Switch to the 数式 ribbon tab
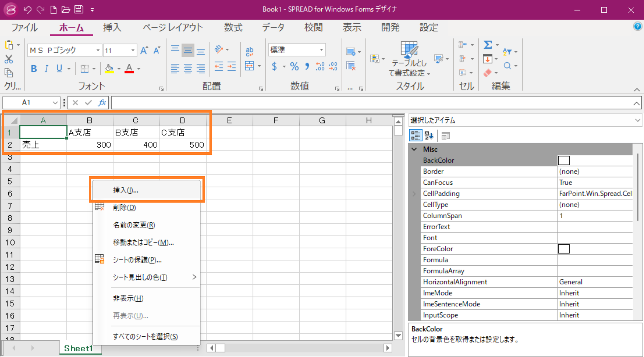644x357 pixels. pos(233,27)
